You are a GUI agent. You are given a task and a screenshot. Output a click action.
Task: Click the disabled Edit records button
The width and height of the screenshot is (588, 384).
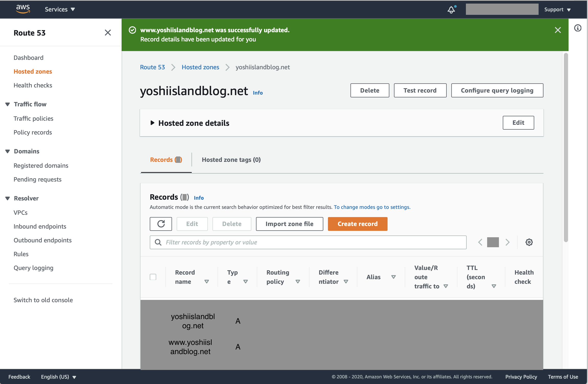pyautogui.click(x=192, y=224)
